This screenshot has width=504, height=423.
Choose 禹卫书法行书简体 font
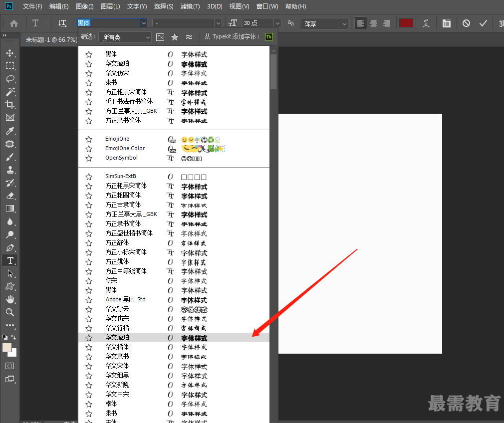point(174,102)
